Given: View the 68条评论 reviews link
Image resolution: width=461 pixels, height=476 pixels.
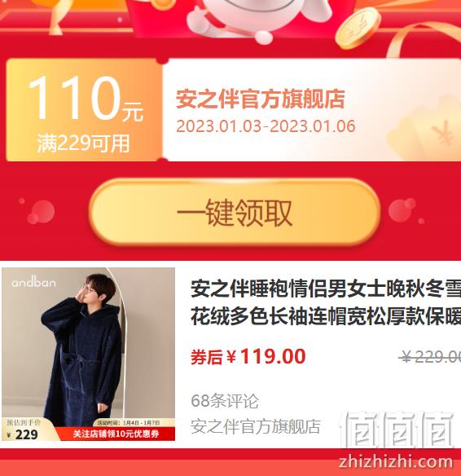Looking at the screenshot, I should click(225, 401).
